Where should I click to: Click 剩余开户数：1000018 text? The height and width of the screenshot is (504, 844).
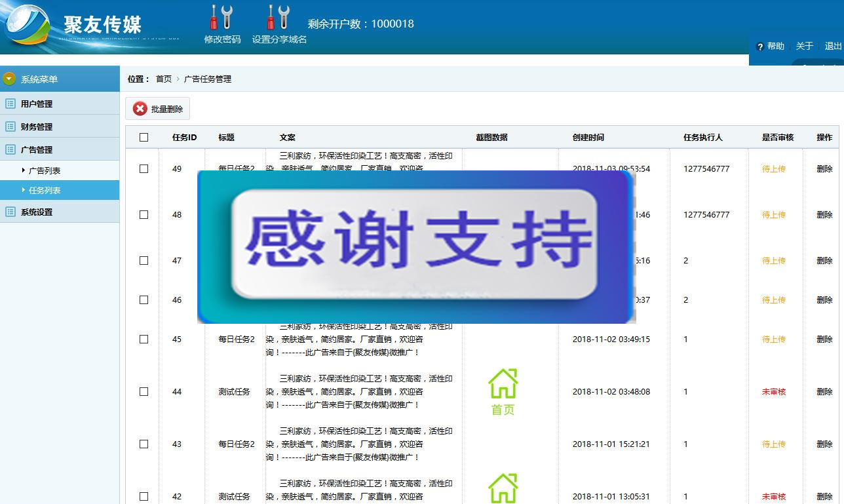pos(361,24)
